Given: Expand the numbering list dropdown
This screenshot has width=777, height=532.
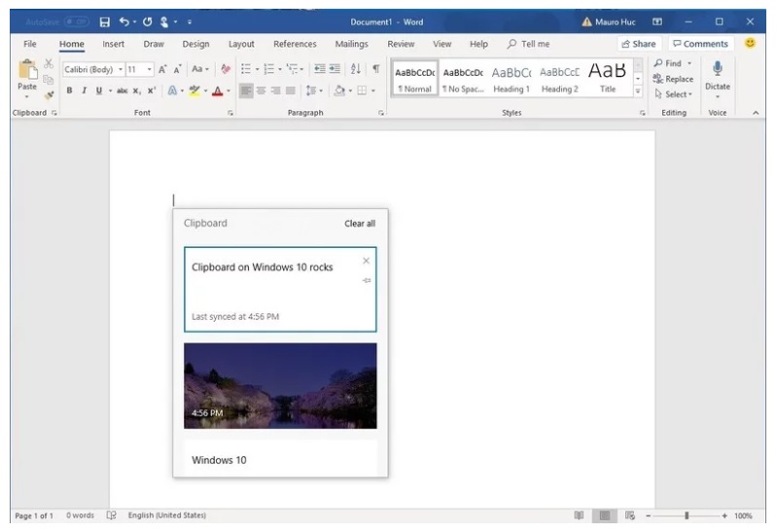Looking at the screenshot, I should [x=280, y=69].
